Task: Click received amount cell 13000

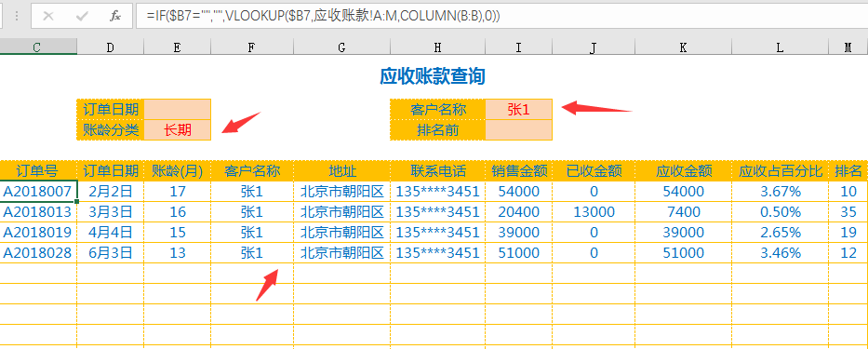Action: click(594, 211)
